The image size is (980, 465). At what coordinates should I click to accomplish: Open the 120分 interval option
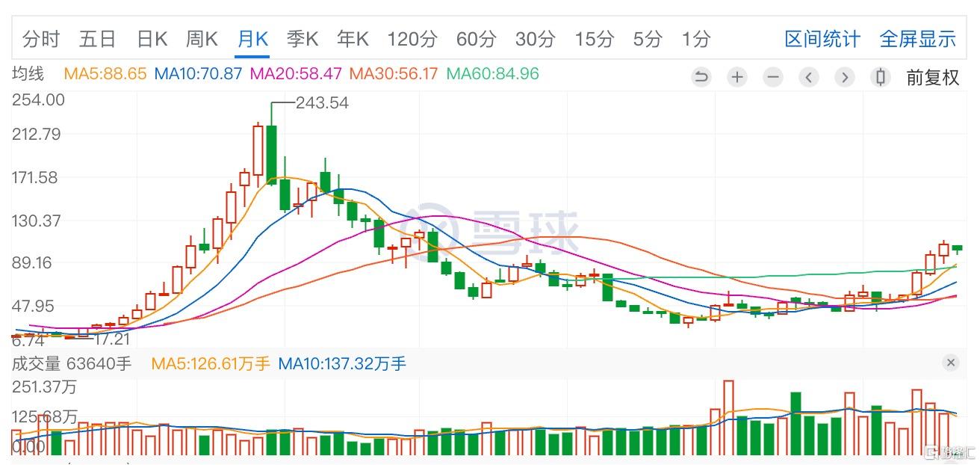pos(412,40)
